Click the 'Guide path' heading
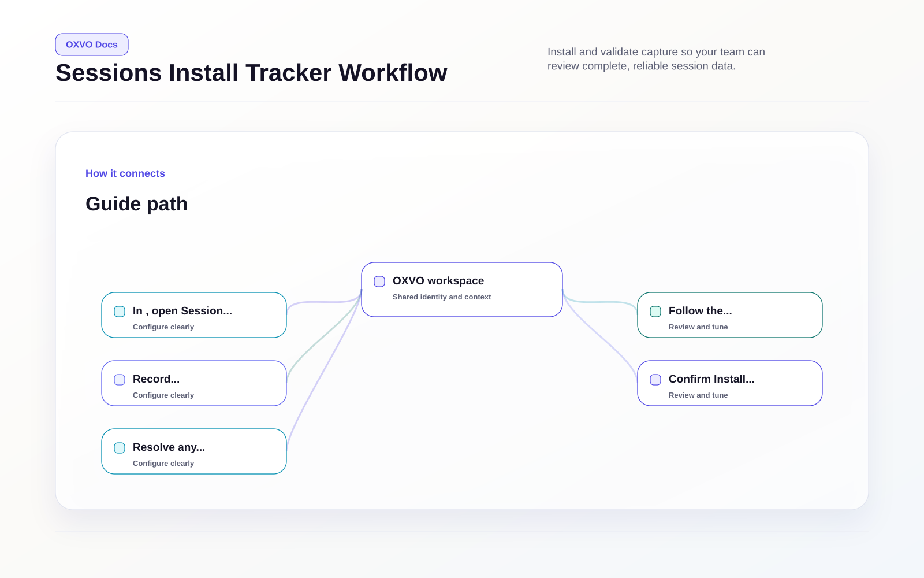This screenshot has height=578, width=924. (x=136, y=204)
